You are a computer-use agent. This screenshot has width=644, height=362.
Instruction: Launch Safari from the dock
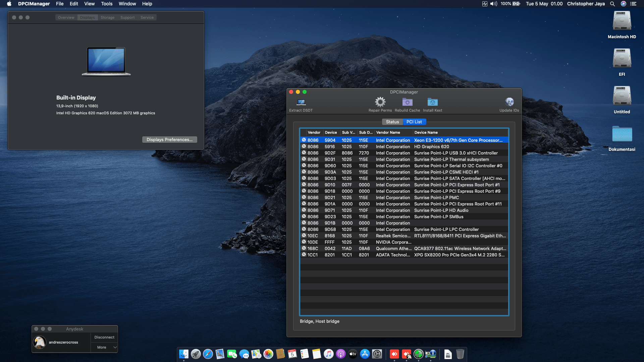(x=208, y=354)
